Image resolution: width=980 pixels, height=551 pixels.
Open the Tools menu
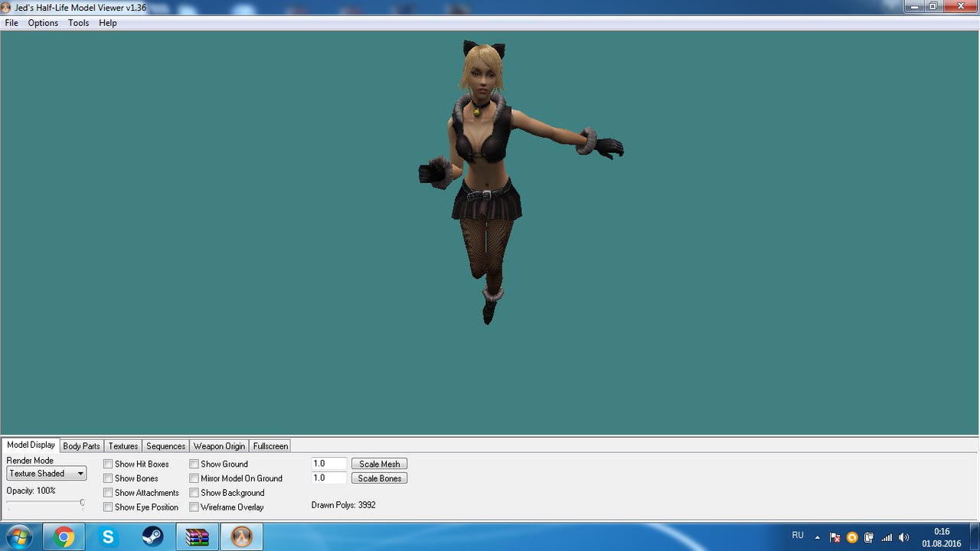pos(78,23)
